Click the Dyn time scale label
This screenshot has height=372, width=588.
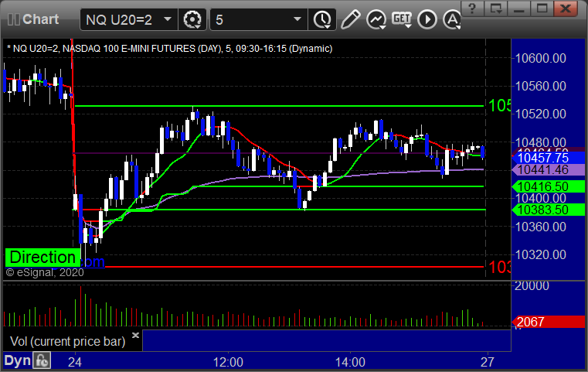click(x=17, y=360)
